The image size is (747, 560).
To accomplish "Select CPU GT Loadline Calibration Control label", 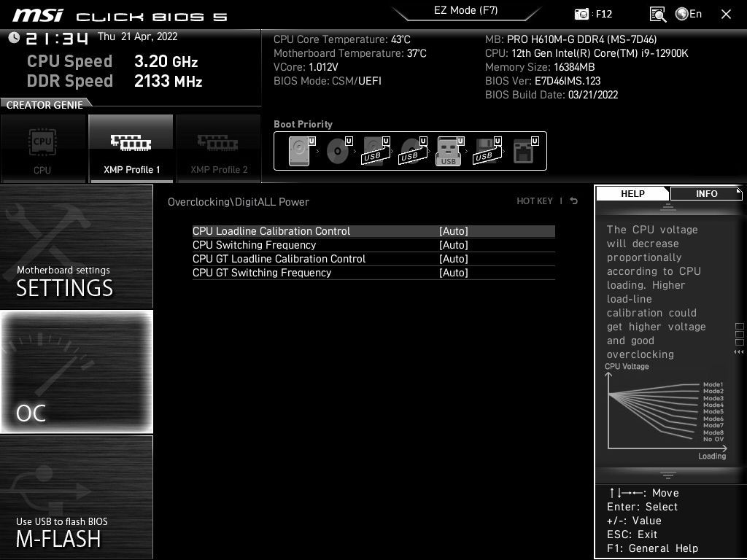I will 279,259.
